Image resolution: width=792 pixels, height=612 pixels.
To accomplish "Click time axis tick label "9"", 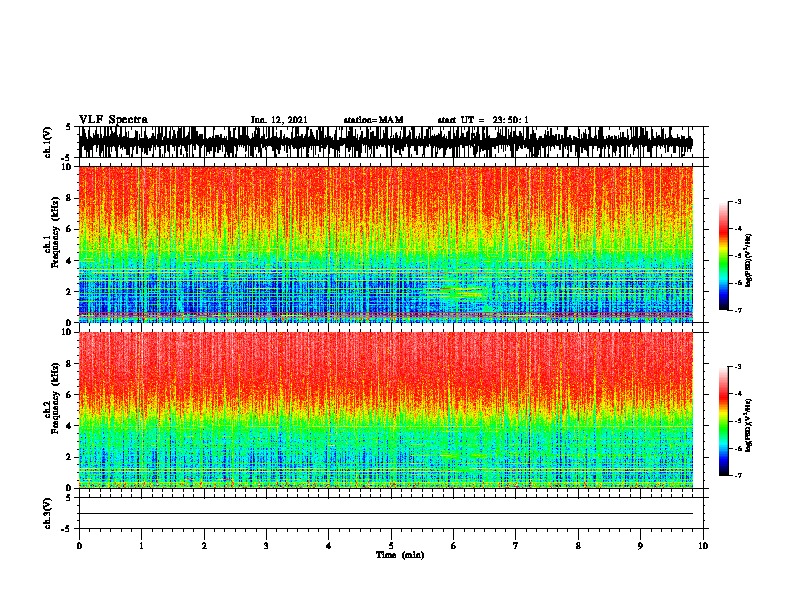I will [640, 546].
